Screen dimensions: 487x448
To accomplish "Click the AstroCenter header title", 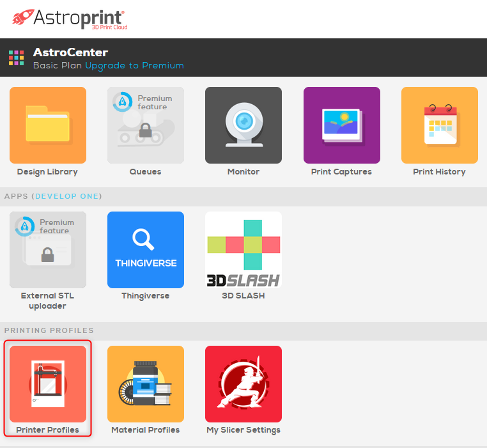I will [70, 52].
